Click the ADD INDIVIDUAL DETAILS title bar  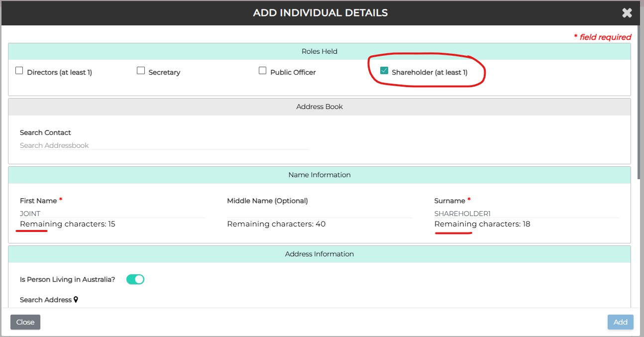[x=320, y=13]
